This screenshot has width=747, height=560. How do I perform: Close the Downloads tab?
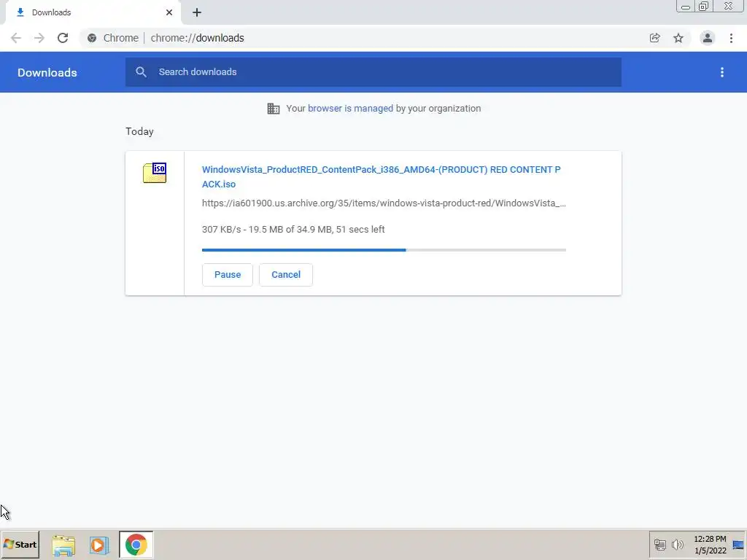pos(169,12)
